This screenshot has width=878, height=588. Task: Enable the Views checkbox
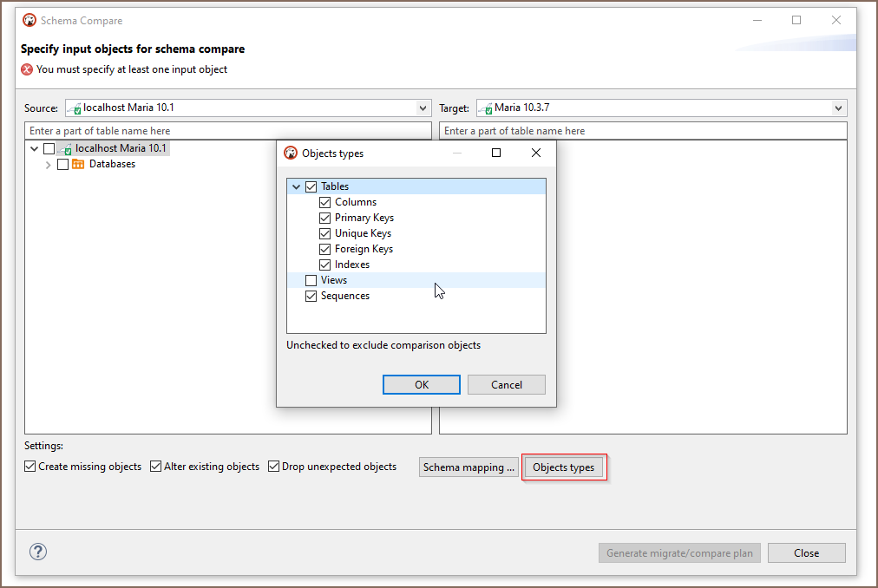pyautogui.click(x=311, y=280)
